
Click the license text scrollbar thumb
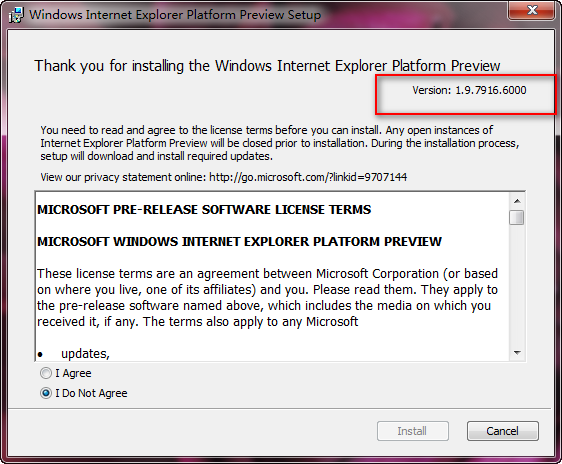516,217
